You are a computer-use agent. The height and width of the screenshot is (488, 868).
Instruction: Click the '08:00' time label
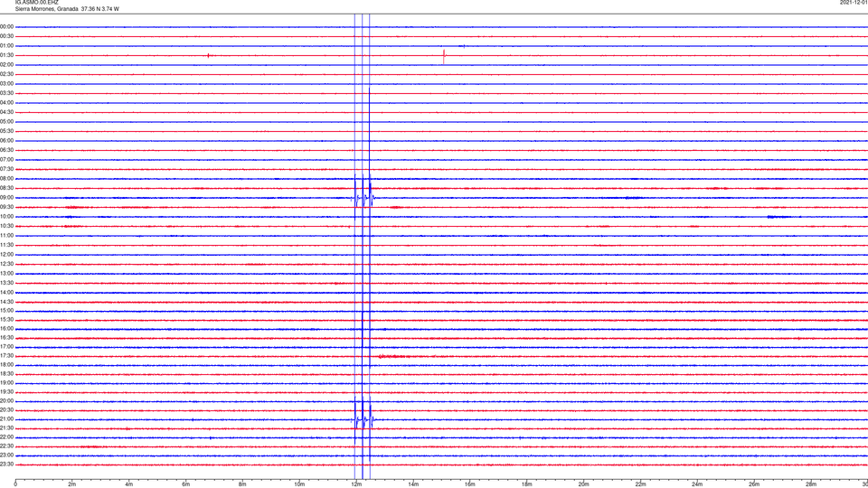pyautogui.click(x=6, y=179)
